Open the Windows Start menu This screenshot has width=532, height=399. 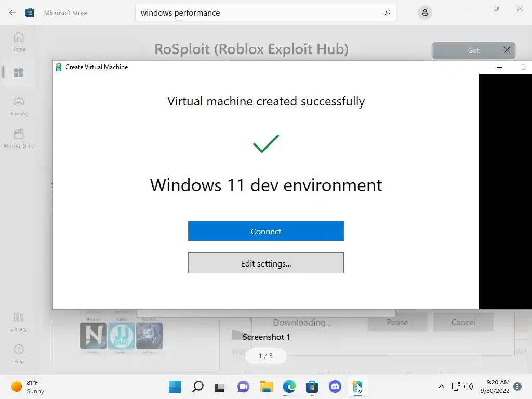[175, 387]
